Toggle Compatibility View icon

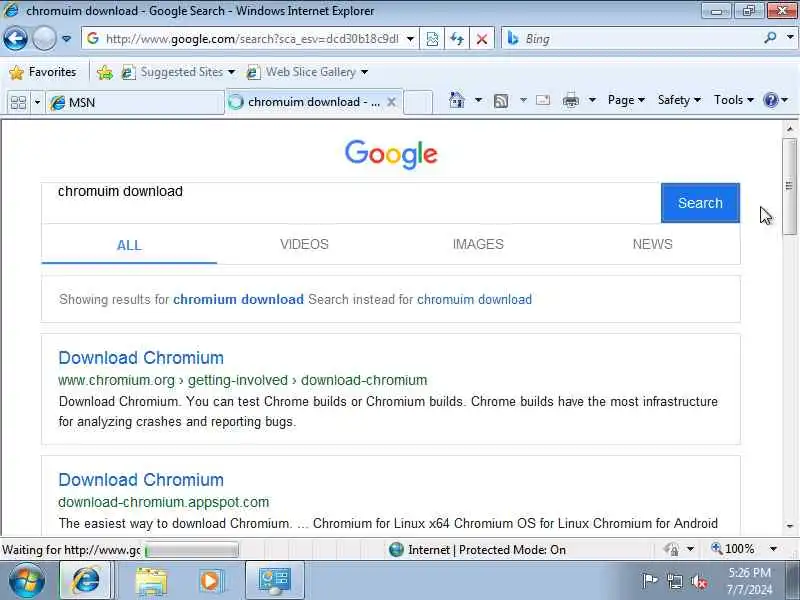[x=432, y=39]
